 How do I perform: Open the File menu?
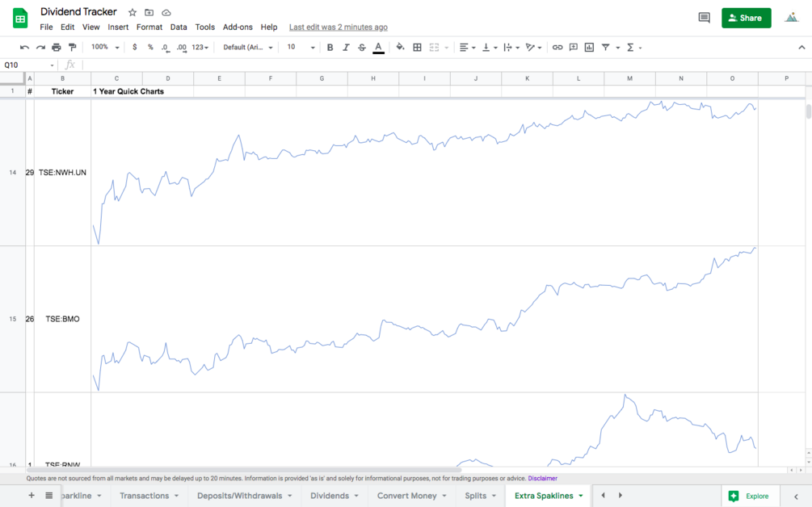coord(46,27)
